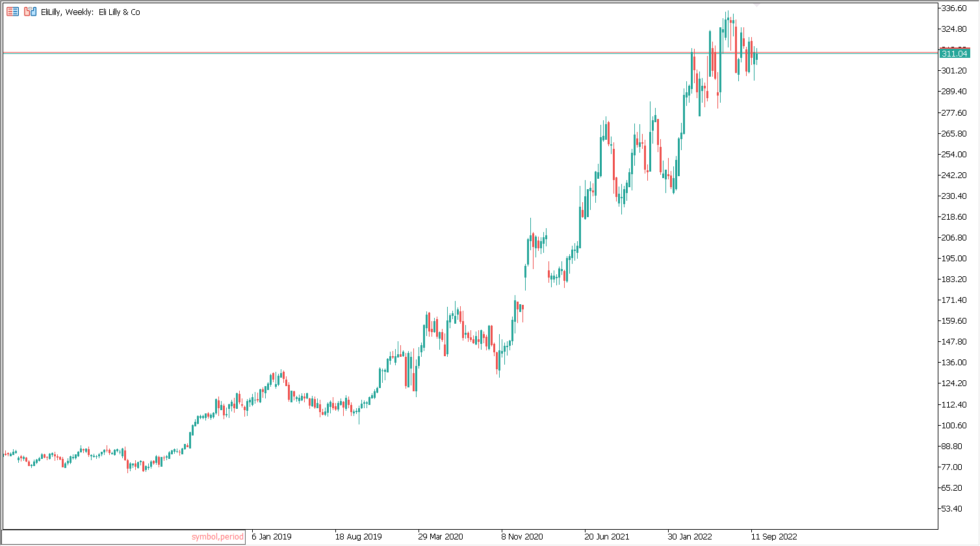Click the 254.00 price scale value
Viewport: 980px width, 546px height.
pyautogui.click(x=955, y=155)
